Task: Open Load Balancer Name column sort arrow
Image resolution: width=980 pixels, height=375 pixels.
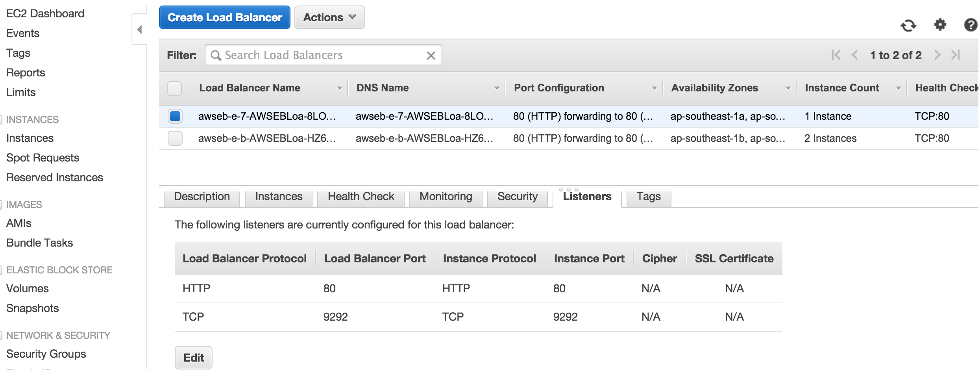Action: (x=340, y=88)
